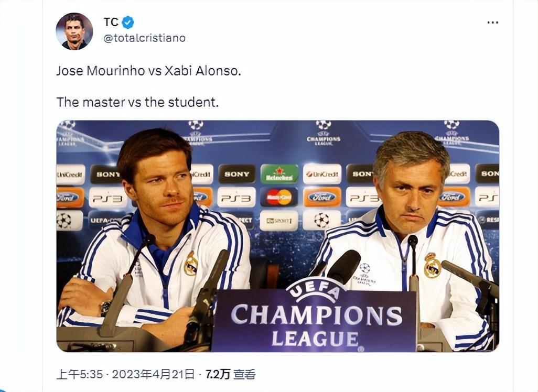Click the green Heineken logo in the photo
Viewport: 538px width, 392px height.
[279, 174]
